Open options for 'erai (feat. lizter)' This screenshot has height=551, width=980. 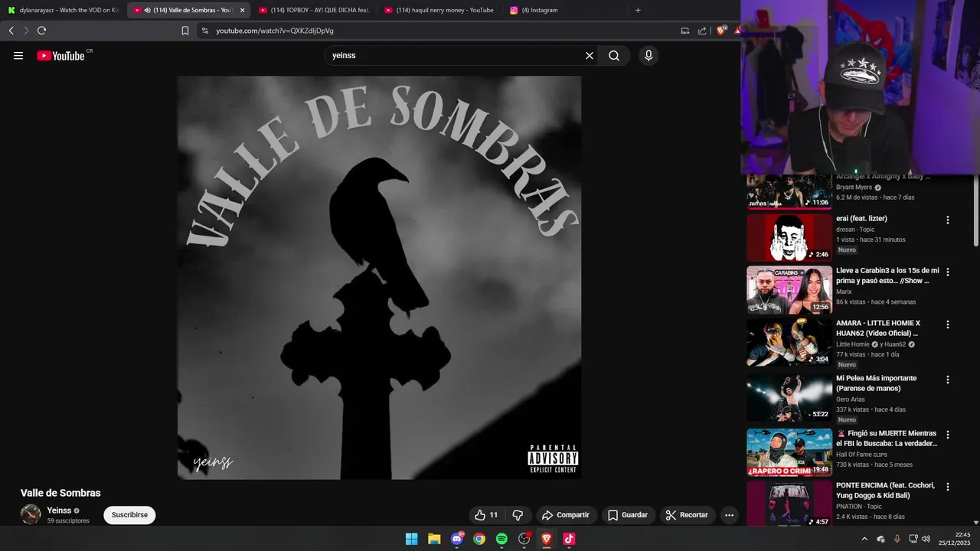click(x=948, y=220)
